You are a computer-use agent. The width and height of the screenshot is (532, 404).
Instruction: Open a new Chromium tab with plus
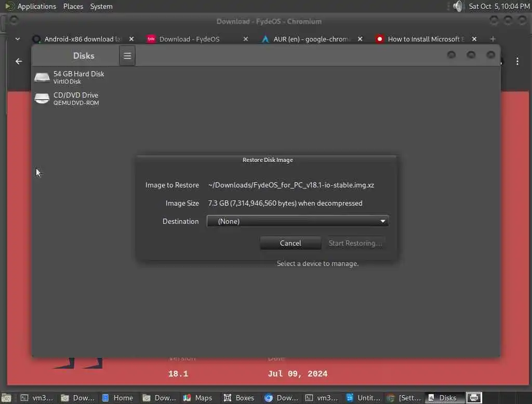(493, 39)
